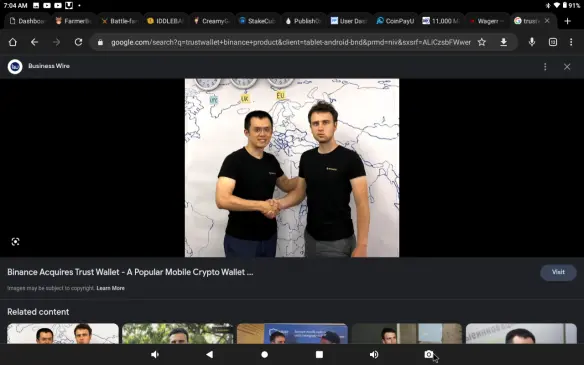Open fifth related thumbnail, light background
584x365 pixels.
tap(521, 333)
